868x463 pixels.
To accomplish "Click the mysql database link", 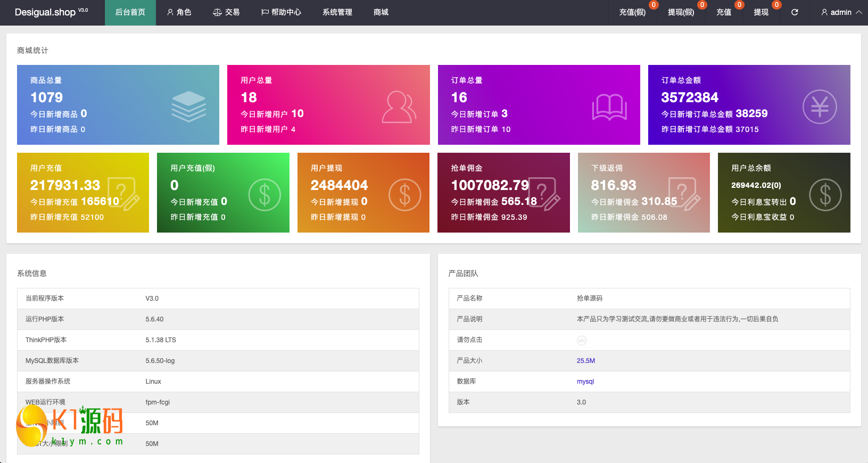I will pos(585,382).
